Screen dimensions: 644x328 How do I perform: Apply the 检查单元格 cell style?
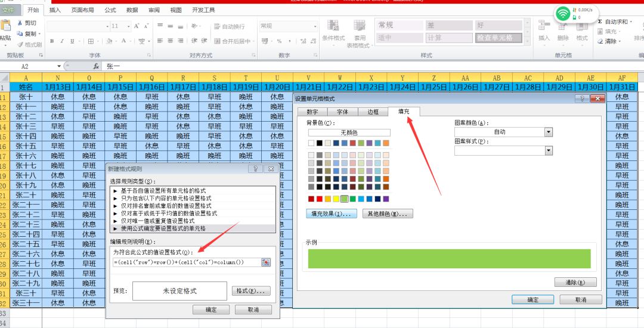coord(499,38)
